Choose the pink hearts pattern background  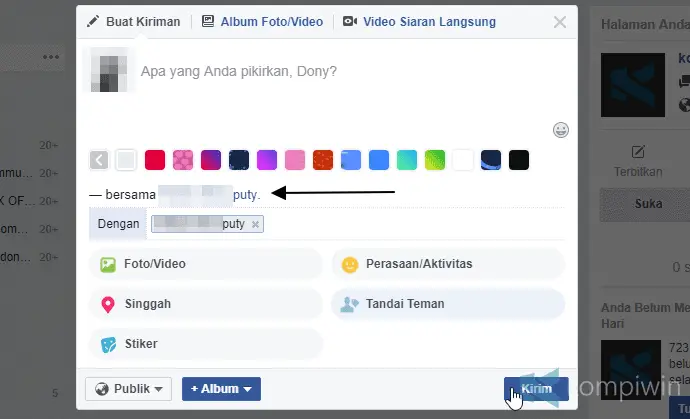tap(182, 160)
